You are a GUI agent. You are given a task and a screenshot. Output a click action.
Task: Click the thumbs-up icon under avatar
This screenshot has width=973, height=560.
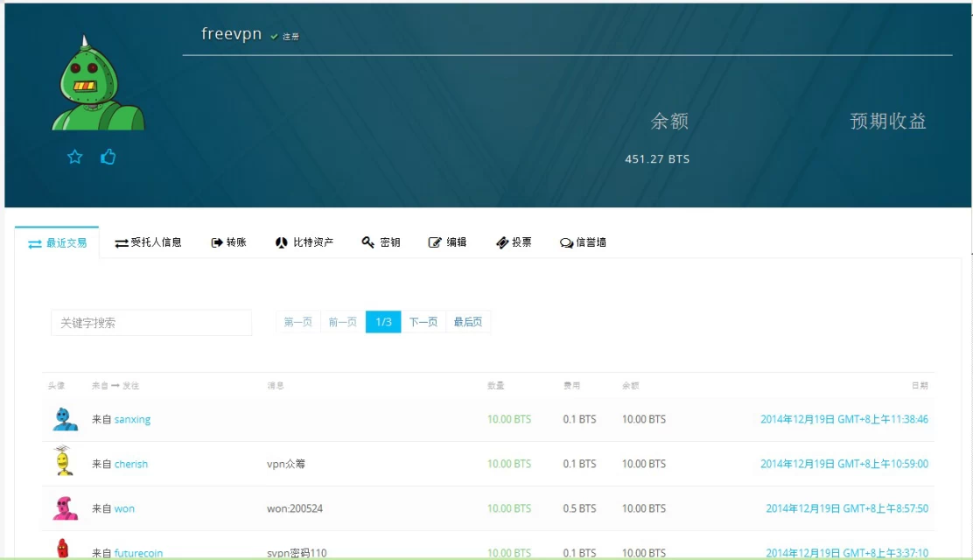108,157
